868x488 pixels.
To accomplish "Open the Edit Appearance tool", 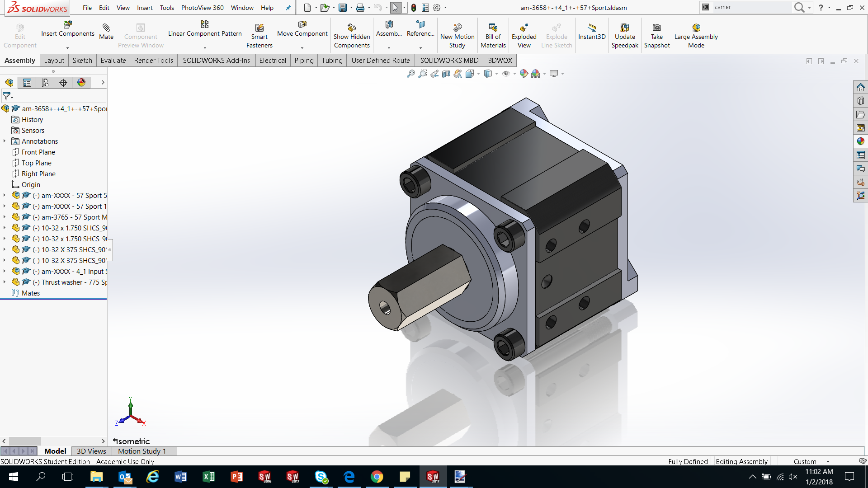I will coord(524,73).
